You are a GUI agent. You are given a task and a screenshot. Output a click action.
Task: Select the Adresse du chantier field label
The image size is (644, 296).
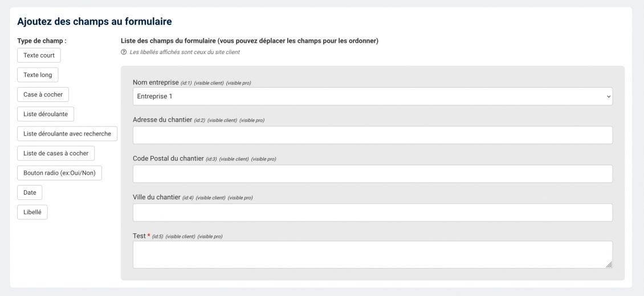click(x=161, y=120)
